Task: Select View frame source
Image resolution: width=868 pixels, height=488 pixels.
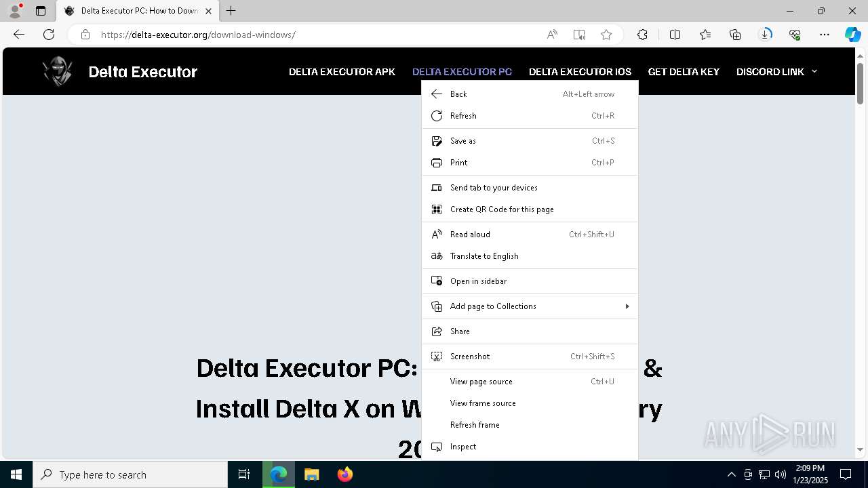Action: (530, 403)
